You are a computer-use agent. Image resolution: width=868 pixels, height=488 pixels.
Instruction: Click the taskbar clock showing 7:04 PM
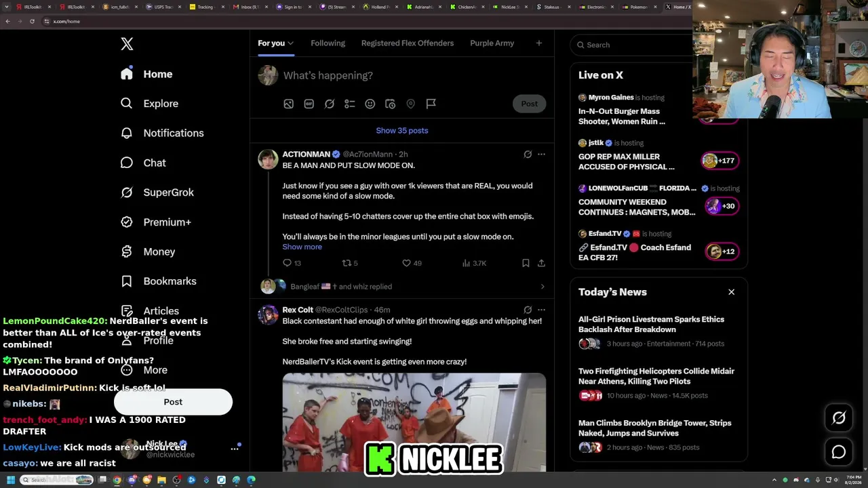pyautogui.click(x=854, y=480)
